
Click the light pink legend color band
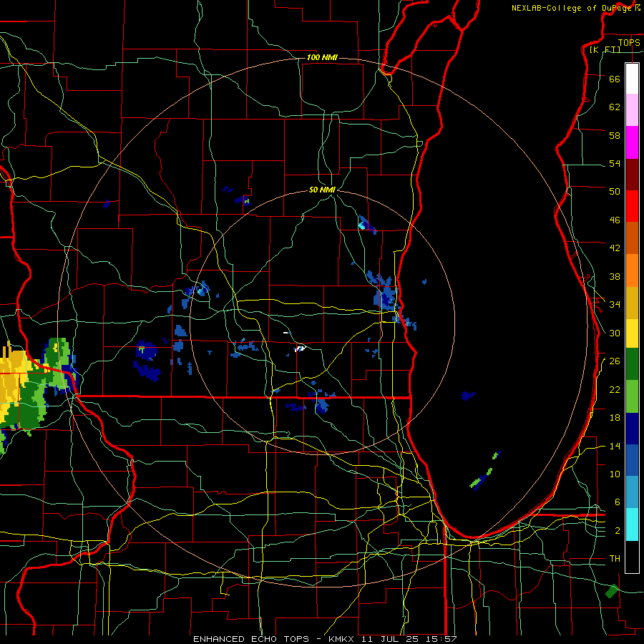[x=632, y=110]
